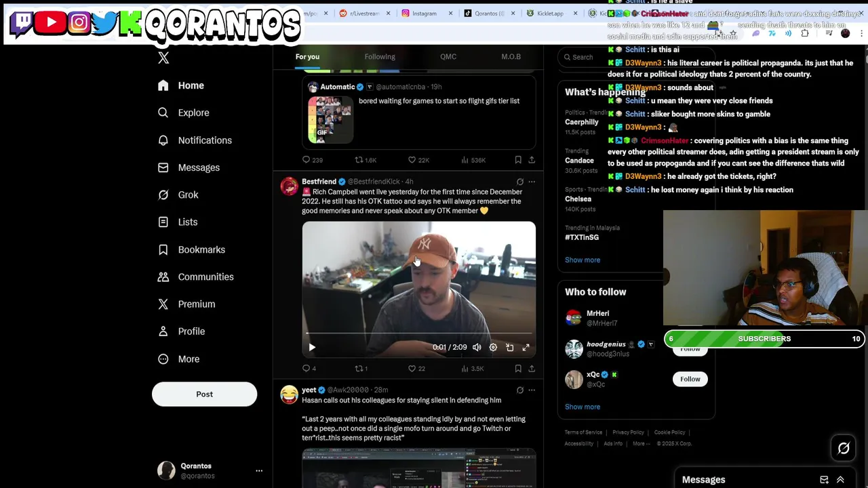Mute the Rich Campbell video

point(477,347)
